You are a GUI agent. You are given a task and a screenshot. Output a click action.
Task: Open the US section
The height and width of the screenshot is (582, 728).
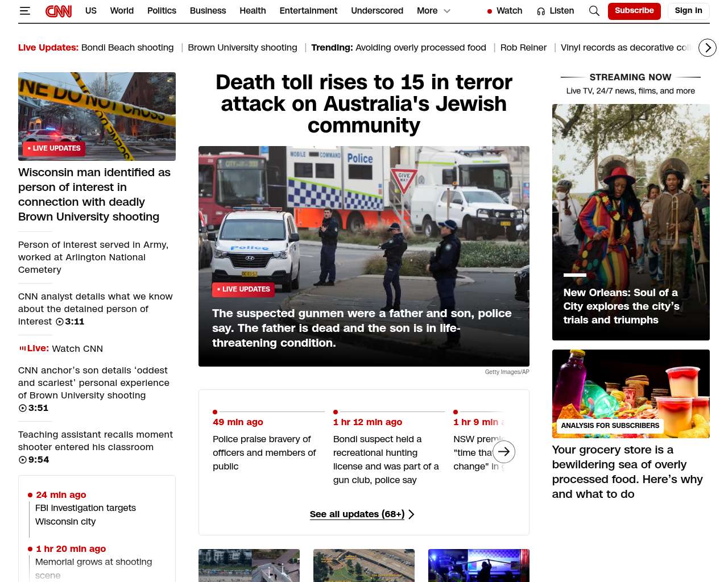coord(91,11)
